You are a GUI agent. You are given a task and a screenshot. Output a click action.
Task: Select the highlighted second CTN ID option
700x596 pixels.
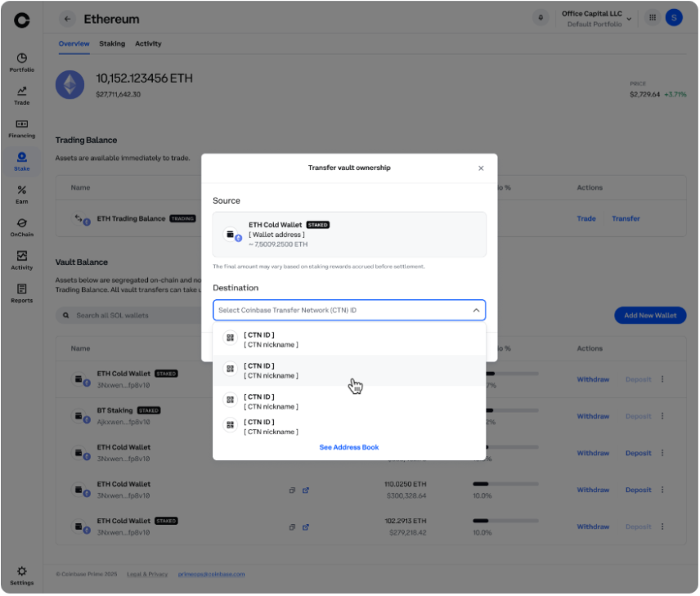[349, 370]
